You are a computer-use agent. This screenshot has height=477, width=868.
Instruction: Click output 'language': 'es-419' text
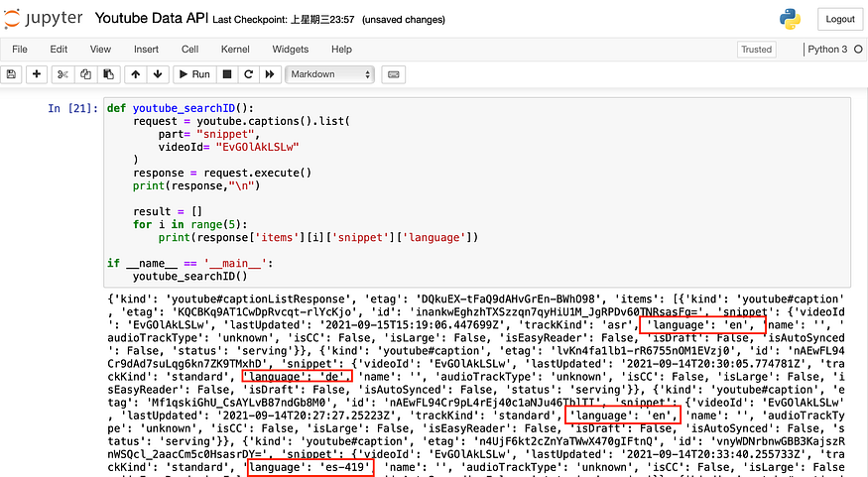tap(310, 468)
